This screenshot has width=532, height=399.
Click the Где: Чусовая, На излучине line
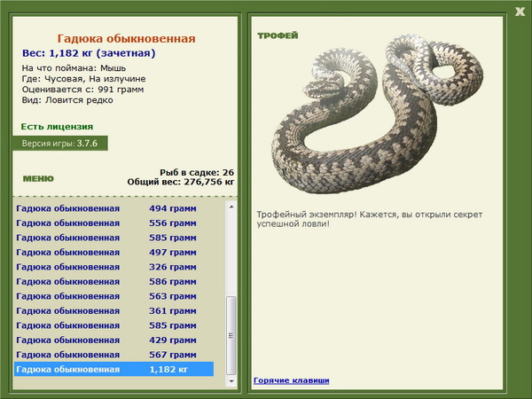(84, 79)
